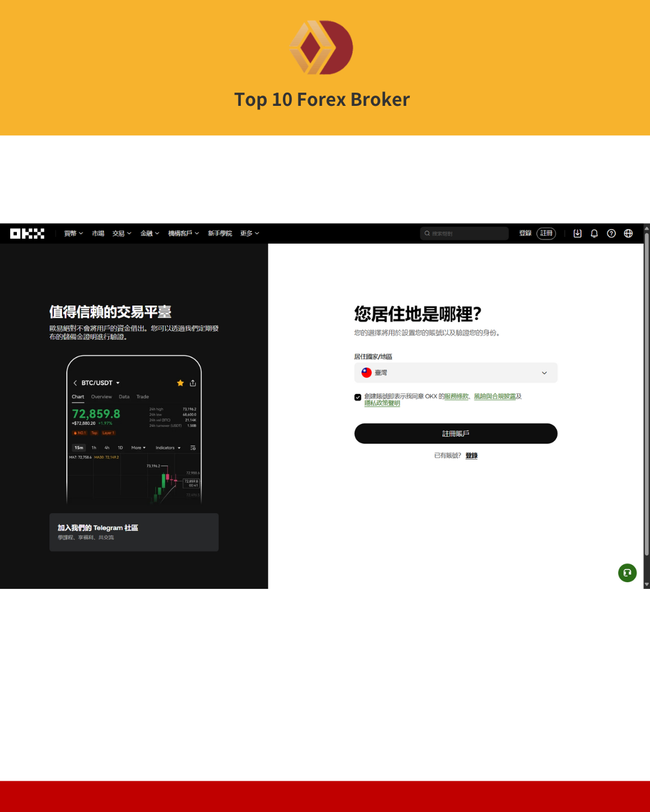Click the OKX logo in navbar
The image size is (650, 812).
(x=27, y=233)
